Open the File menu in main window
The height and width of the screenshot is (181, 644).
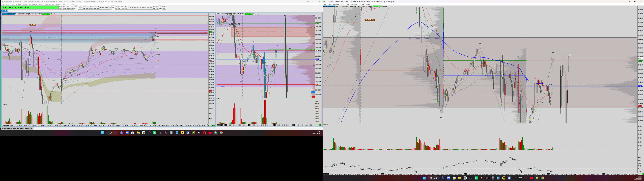click(3, 4)
